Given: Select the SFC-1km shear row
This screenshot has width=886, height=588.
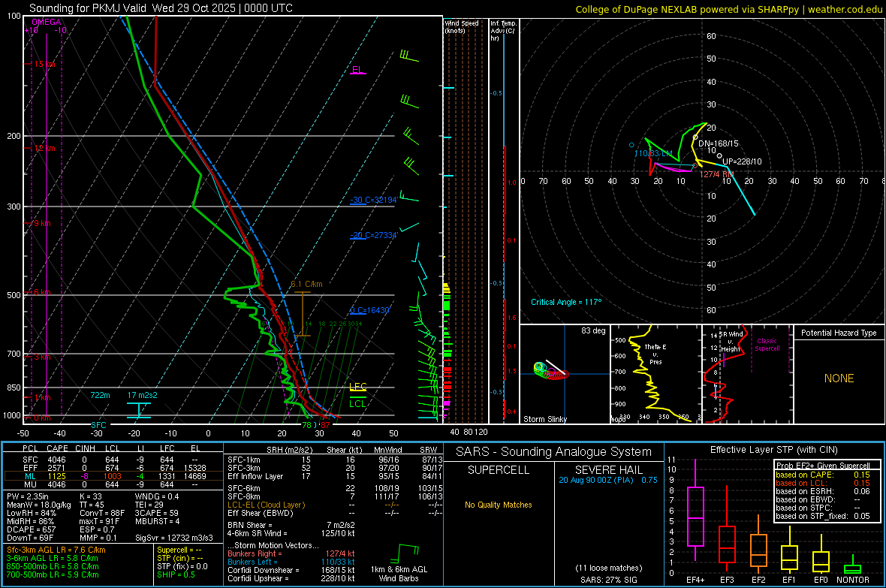Looking at the screenshot, I should (x=335, y=460).
